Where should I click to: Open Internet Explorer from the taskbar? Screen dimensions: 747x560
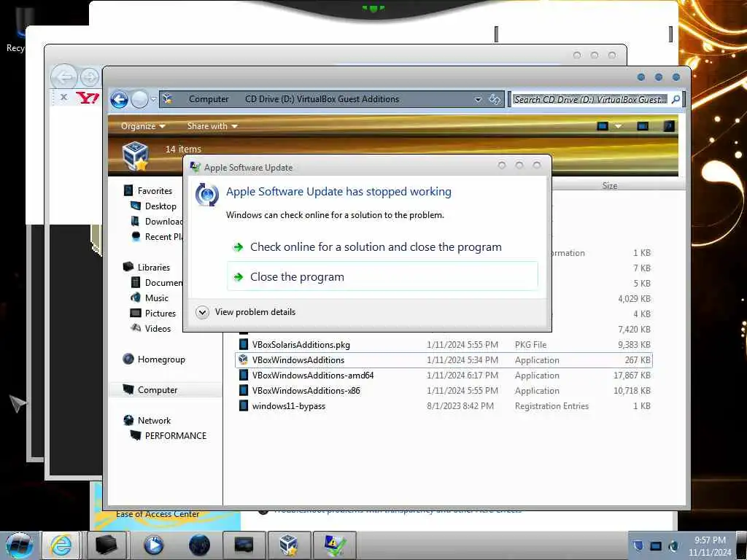click(x=61, y=545)
